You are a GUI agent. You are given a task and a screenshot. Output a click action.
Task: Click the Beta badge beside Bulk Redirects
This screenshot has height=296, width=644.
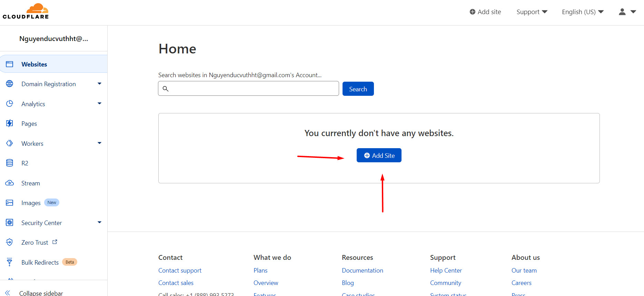pyautogui.click(x=70, y=262)
